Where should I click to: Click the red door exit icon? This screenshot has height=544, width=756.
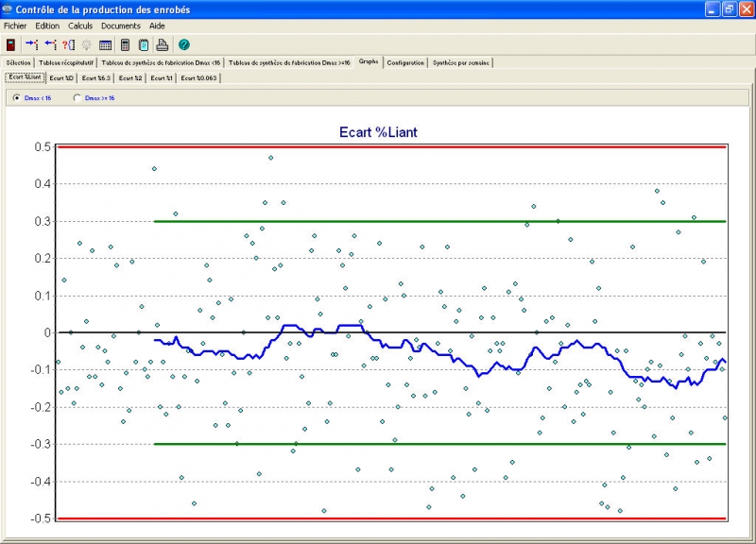[10, 44]
